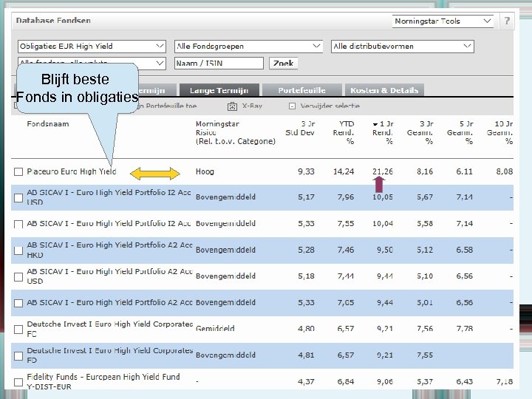This screenshot has width=532, height=399.
Task: Tick checkbox for AB SICAV A2 Acc USD
Action: 18,277
